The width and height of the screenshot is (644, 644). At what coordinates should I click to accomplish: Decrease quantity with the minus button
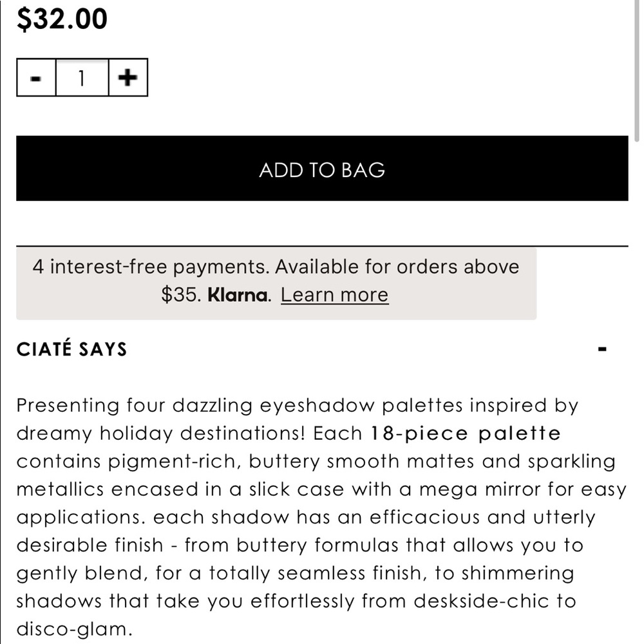[x=36, y=78]
